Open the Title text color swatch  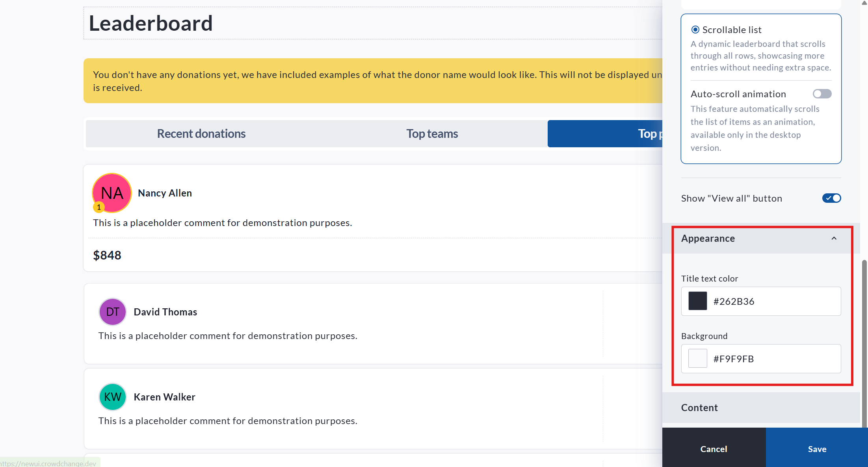pos(697,301)
